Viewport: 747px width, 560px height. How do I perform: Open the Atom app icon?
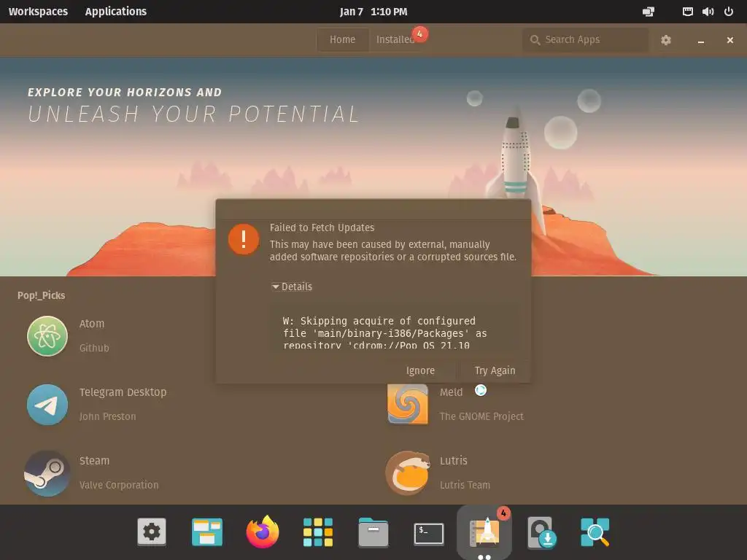tap(47, 335)
